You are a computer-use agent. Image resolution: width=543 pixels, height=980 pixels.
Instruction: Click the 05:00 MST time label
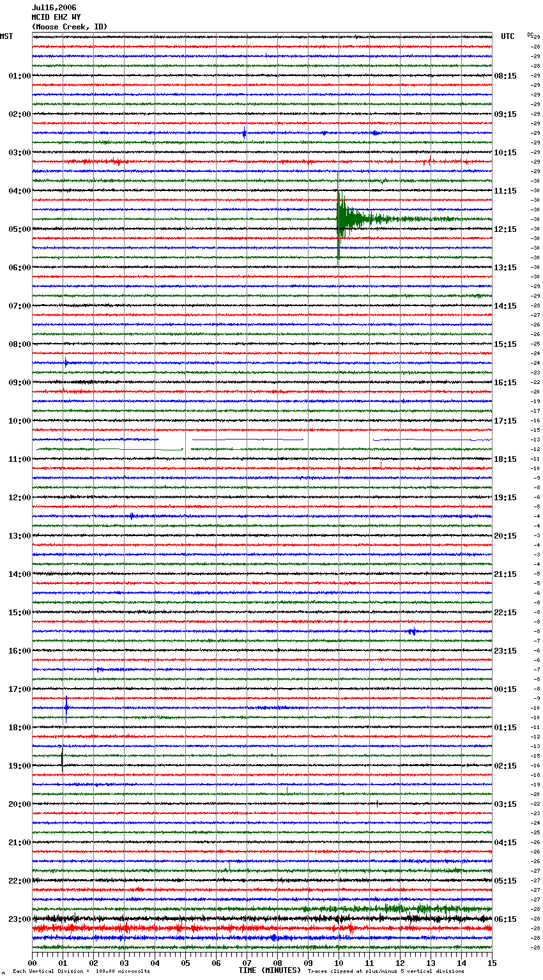coord(20,229)
